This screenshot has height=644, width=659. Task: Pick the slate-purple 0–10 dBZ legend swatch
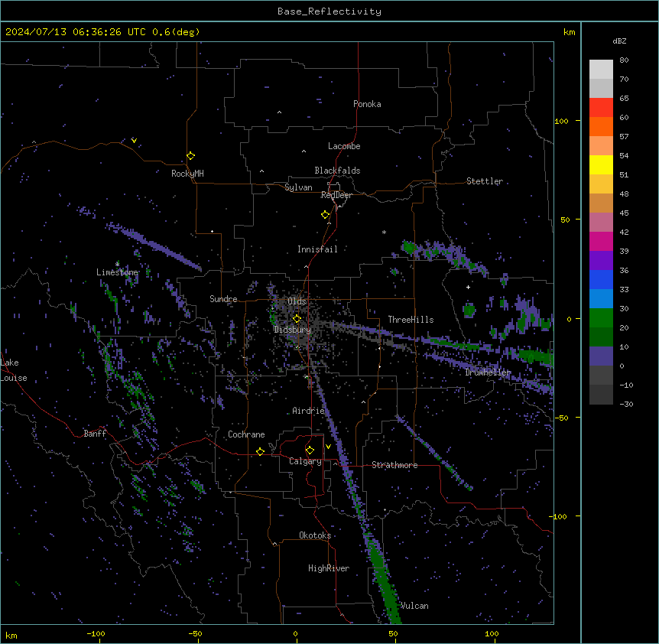point(601,356)
